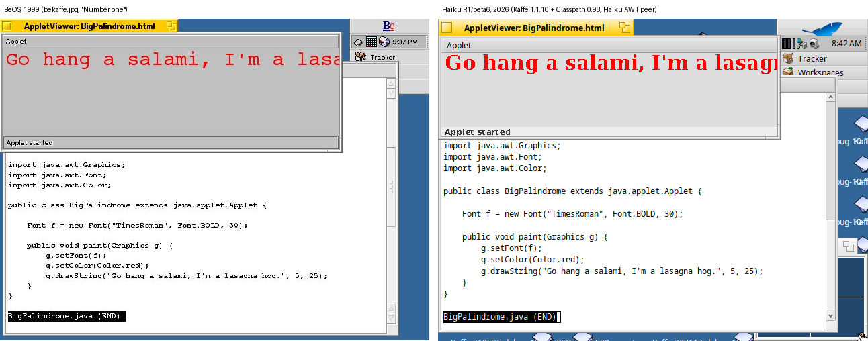Image resolution: width=868 pixels, height=341 pixels.
Task: Open the Be menu in BeOS Deskbar
Action: [388, 26]
